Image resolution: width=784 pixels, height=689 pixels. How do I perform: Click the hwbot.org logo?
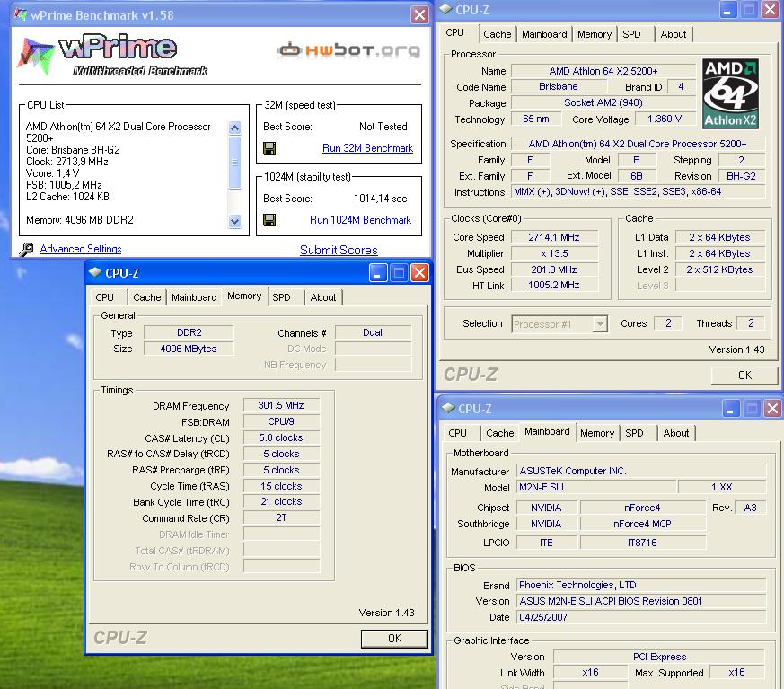[x=348, y=50]
